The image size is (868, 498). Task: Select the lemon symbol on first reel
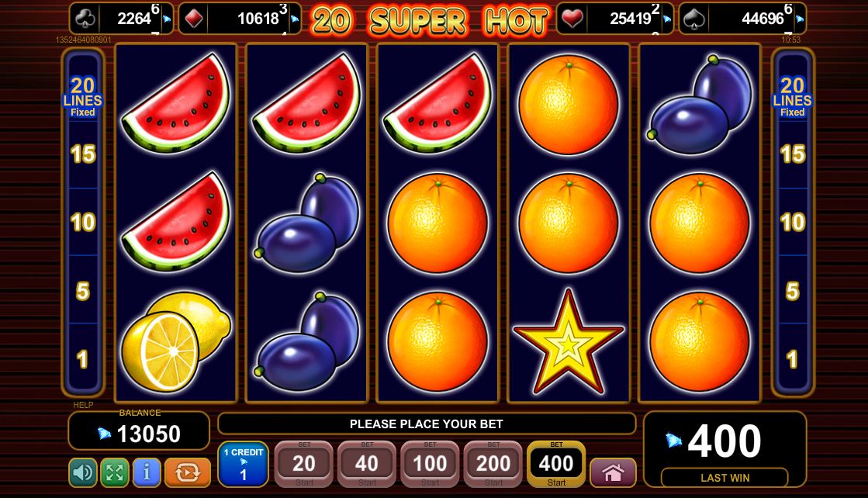click(176, 341)
